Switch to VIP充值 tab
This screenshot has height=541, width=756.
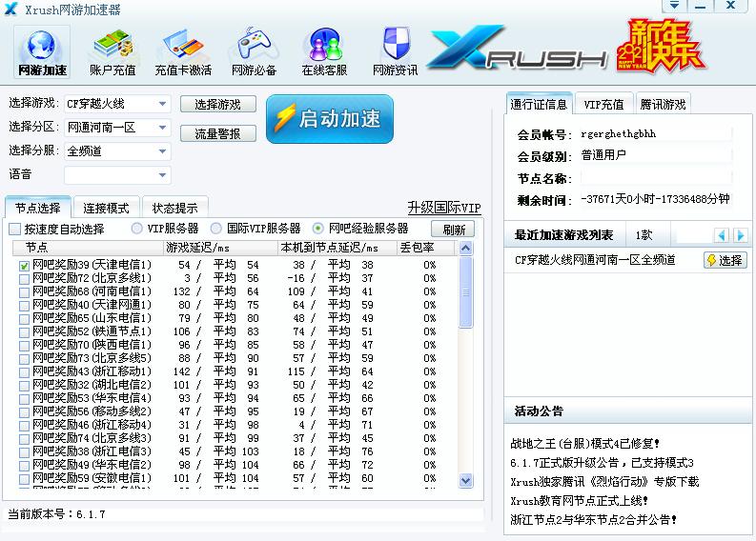pyautogui.click(x=603, y=104)
